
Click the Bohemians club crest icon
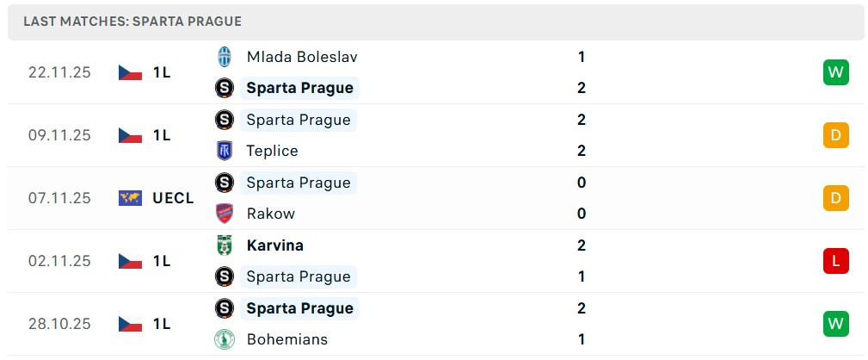(x=225, y=339)
